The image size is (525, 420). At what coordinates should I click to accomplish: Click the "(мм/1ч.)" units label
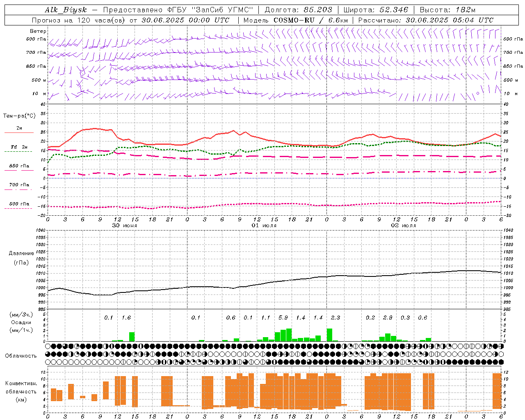point(21,330)
